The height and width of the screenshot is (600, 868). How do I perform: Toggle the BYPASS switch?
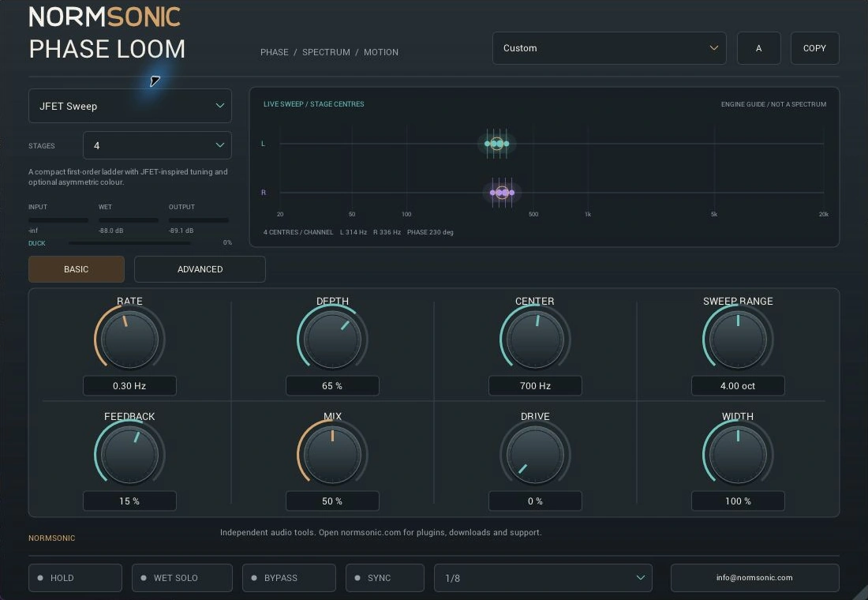tap(289, 578)
